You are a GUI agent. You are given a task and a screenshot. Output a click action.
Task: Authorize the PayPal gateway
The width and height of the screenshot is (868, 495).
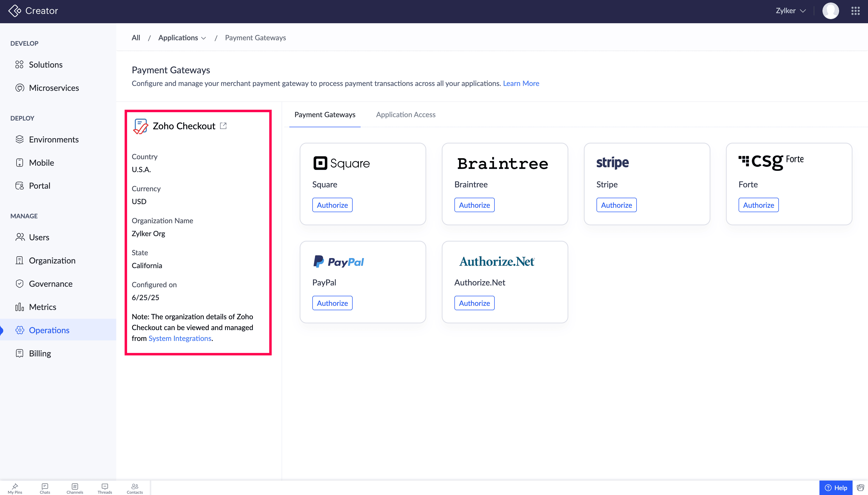pyautogui.click(x=332, y=303)
